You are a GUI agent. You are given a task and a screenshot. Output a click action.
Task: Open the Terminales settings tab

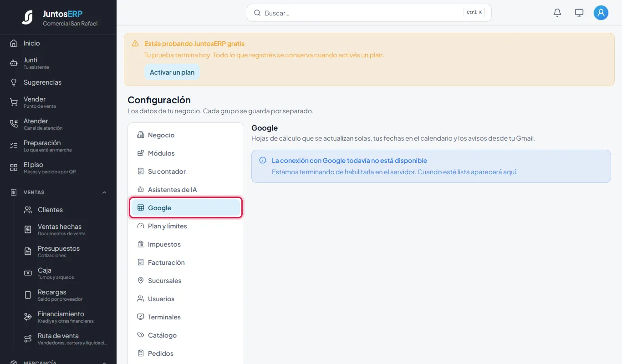pyautogui.click(x=186, y=317)
